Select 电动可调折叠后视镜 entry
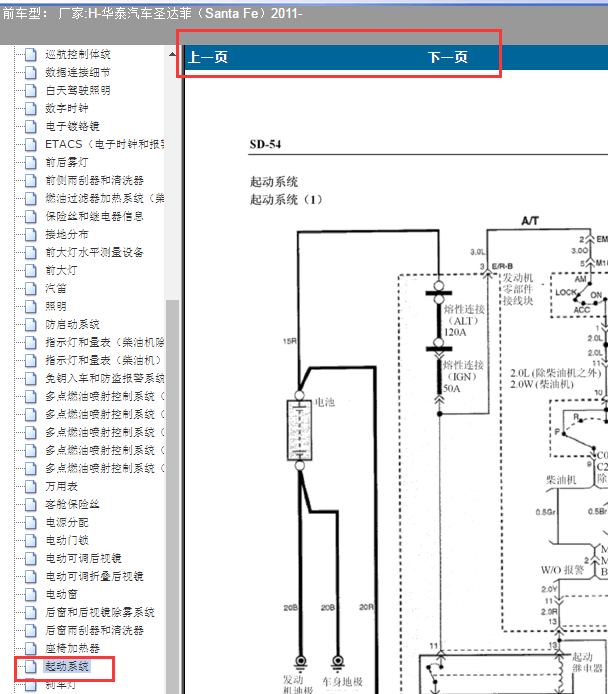Viewport: 608px width, 694px height. [94, 576]
